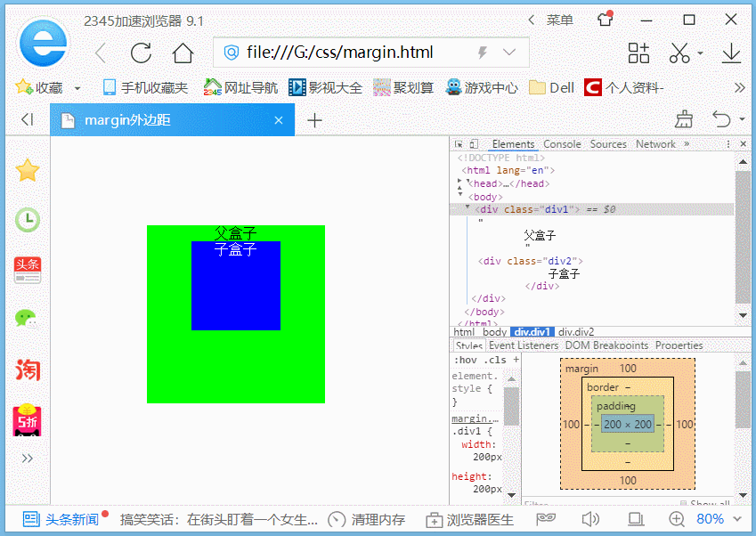
Task: Open DevTools options menu dots
Action: [728, 144]
